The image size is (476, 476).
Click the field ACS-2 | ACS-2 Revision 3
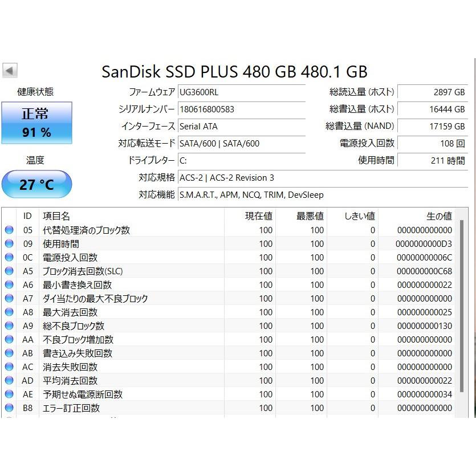click(323, 178)
